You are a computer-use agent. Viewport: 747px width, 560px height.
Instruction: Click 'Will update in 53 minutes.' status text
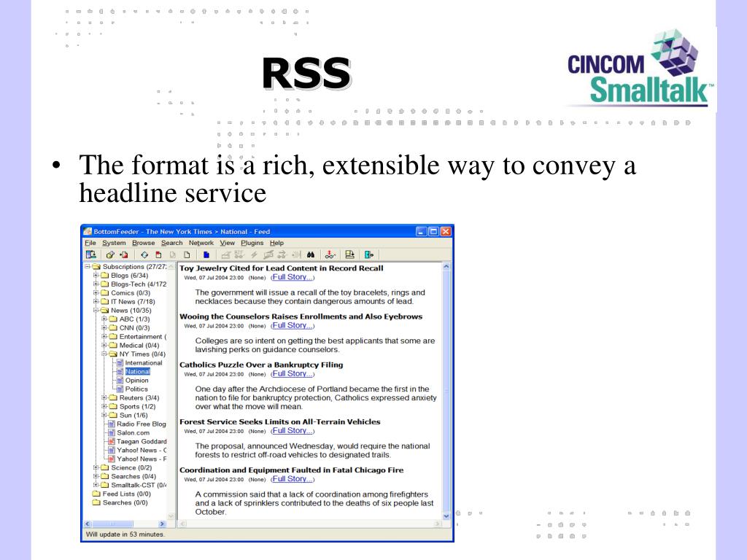pyautogui.click(x=125, y=534)
